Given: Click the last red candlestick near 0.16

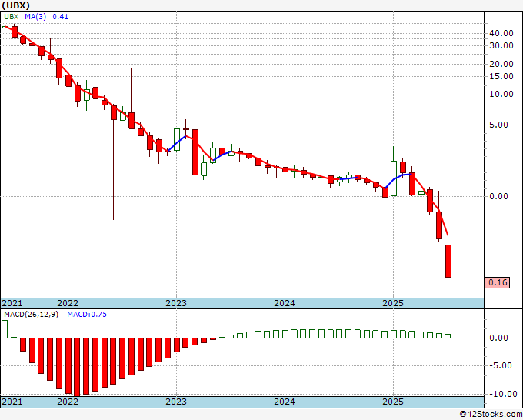Looking at the screenshot, I should click(x=448, y=261).
